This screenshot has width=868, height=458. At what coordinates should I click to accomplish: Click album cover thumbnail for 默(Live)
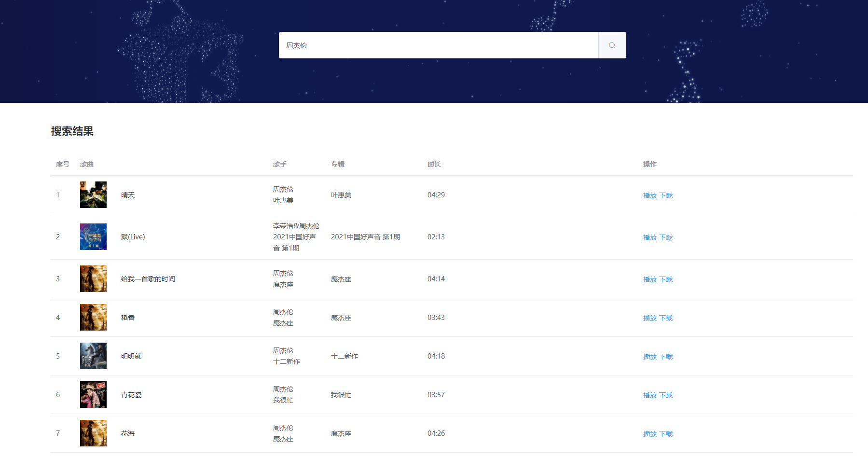[x=93, y=237]
